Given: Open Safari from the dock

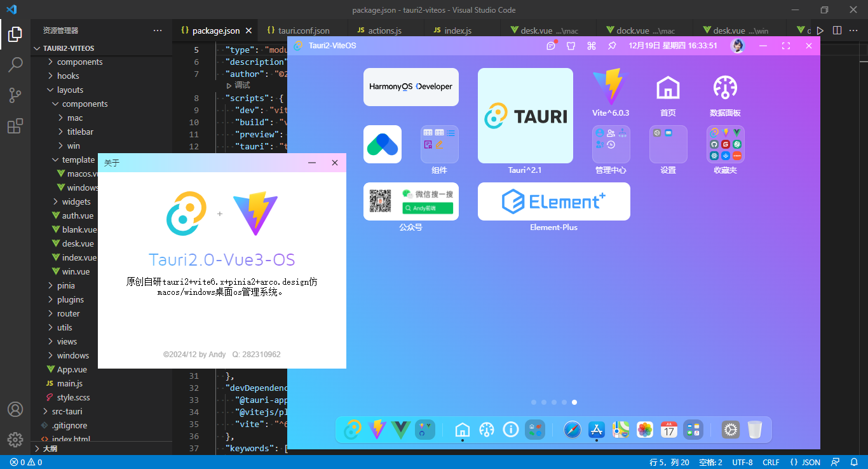Looking at the screenshot, I should [572, 430].
